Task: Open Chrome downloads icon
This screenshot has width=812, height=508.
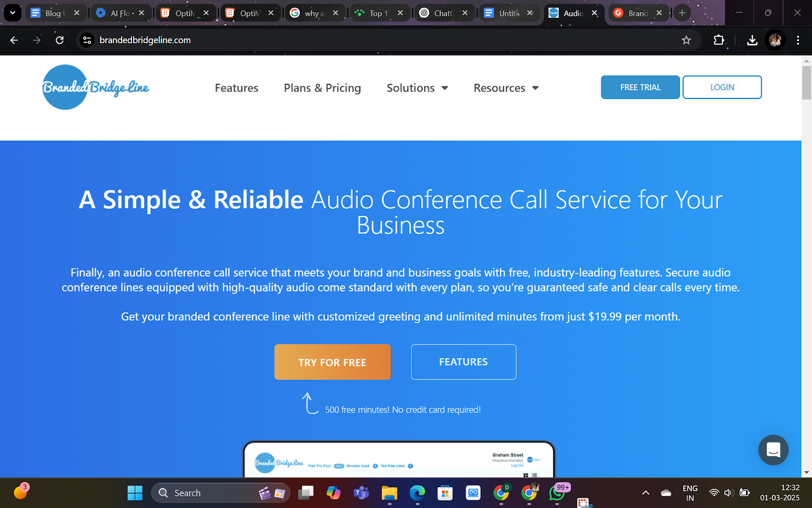Action: point(752,40)
